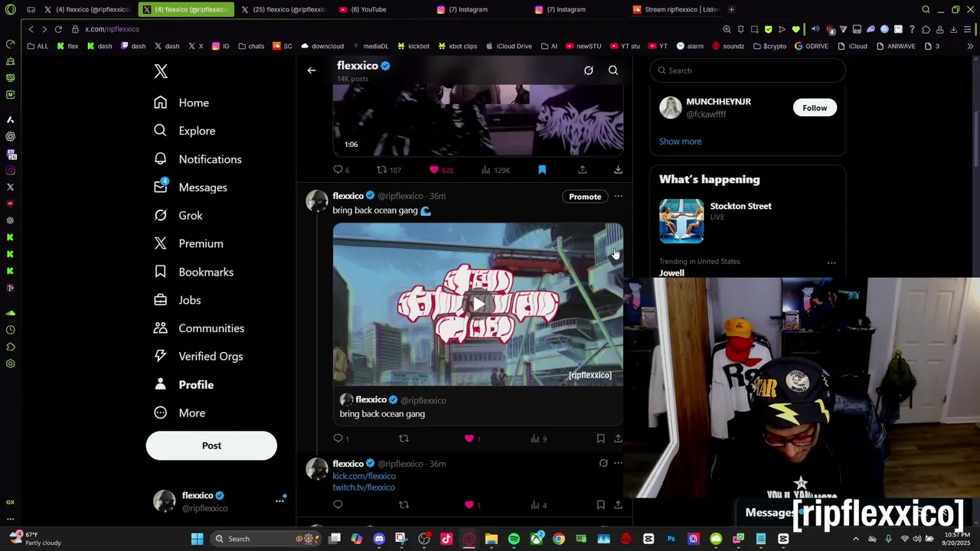Screen dimensions: 980x551
Task: Click the search icon in the profile header
Action: coord(613,70)
